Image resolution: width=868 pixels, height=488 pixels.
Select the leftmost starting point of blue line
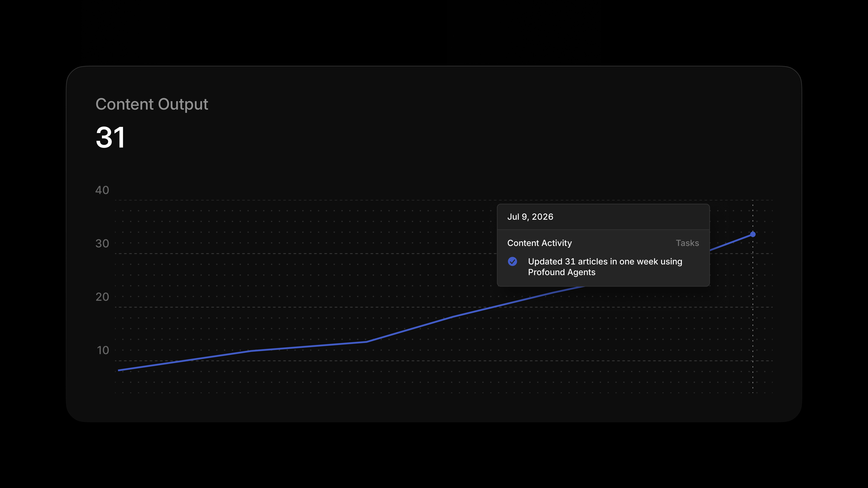pyautogui.click(x=119, y=370)
